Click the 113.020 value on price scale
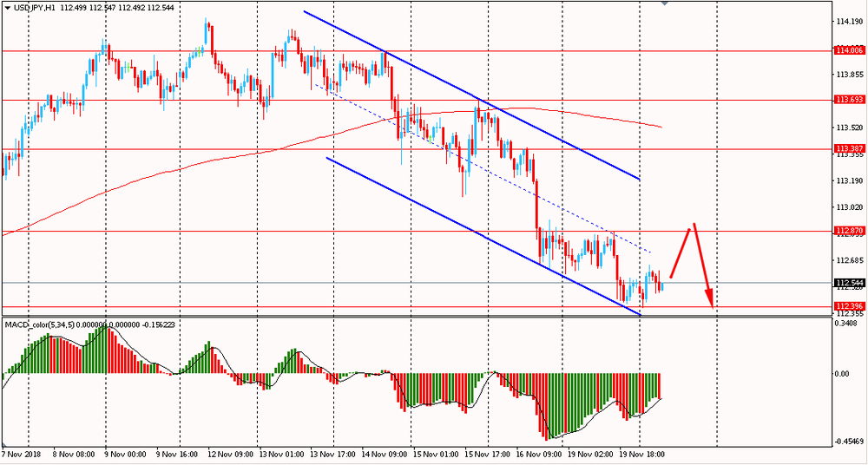This screenshot has height=465, width=868. pos(850,207)
